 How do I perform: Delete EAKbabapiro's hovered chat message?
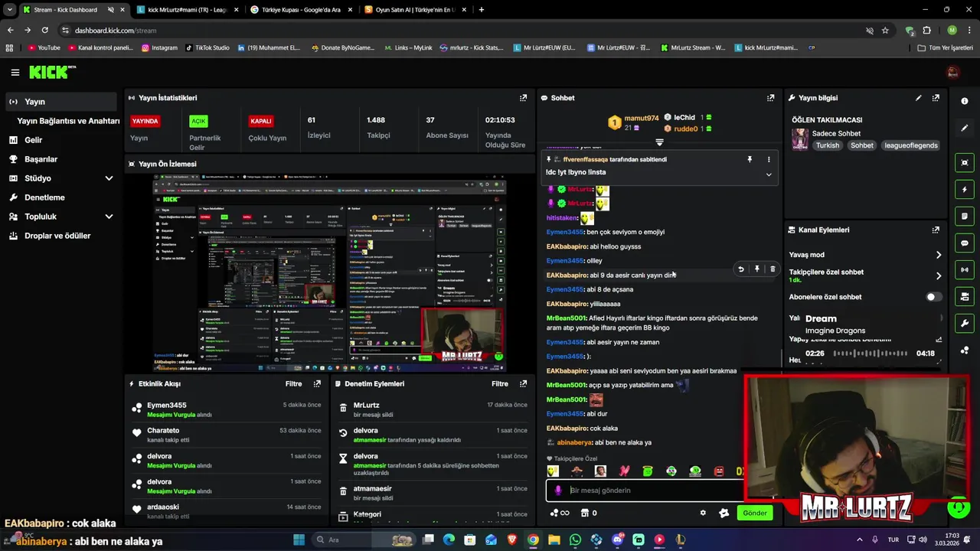coord(773,269)
